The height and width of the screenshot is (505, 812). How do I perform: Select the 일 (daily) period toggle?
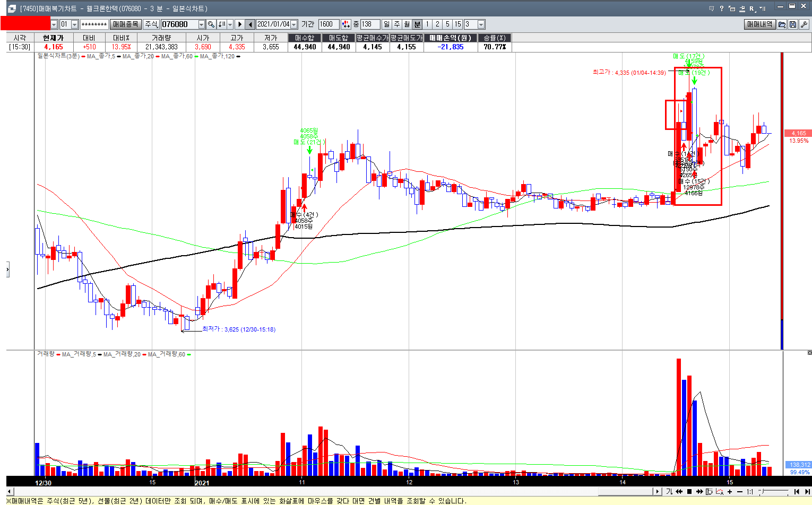[x=386, y=24]
